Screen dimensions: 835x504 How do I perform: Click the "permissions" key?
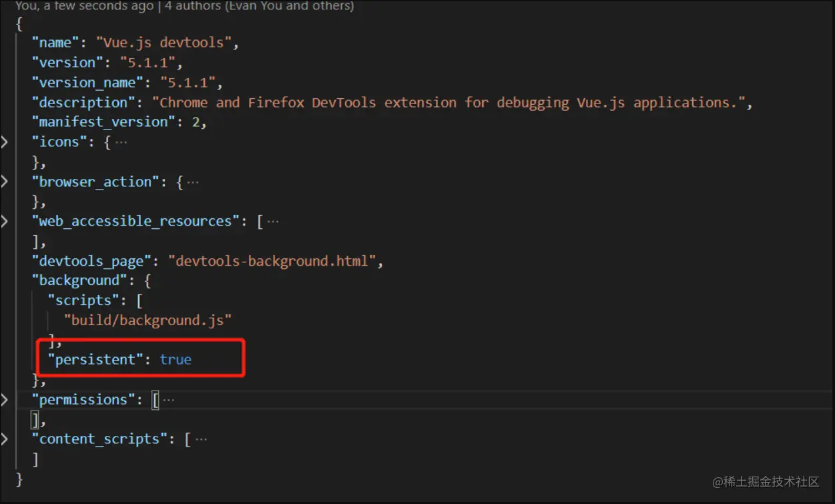click(x=83, y=400)
